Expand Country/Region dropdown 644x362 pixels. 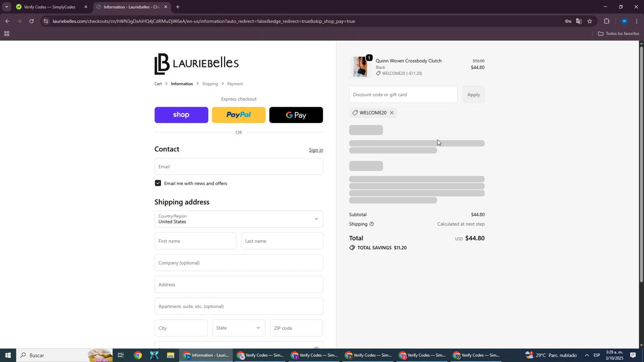tap(239, 219)
